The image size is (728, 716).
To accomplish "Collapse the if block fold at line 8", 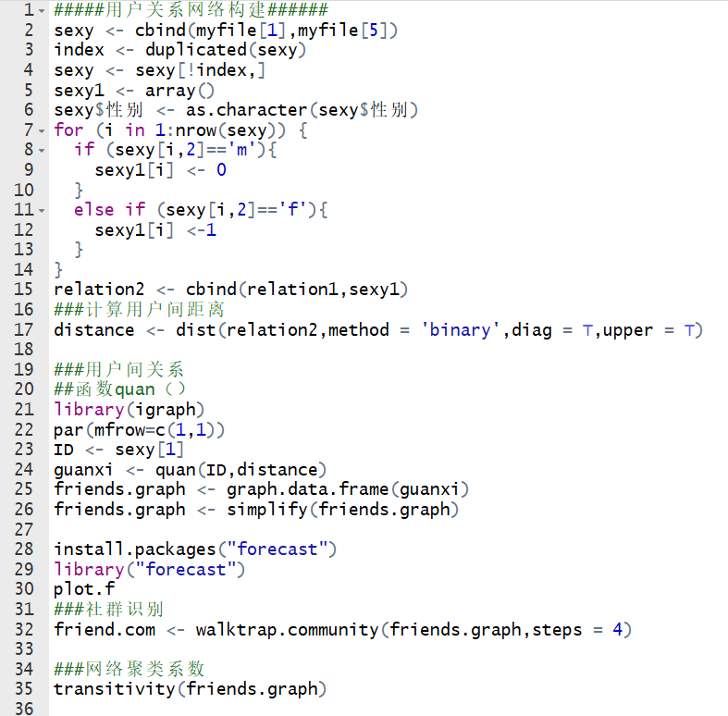I will (x=42, y=151).
